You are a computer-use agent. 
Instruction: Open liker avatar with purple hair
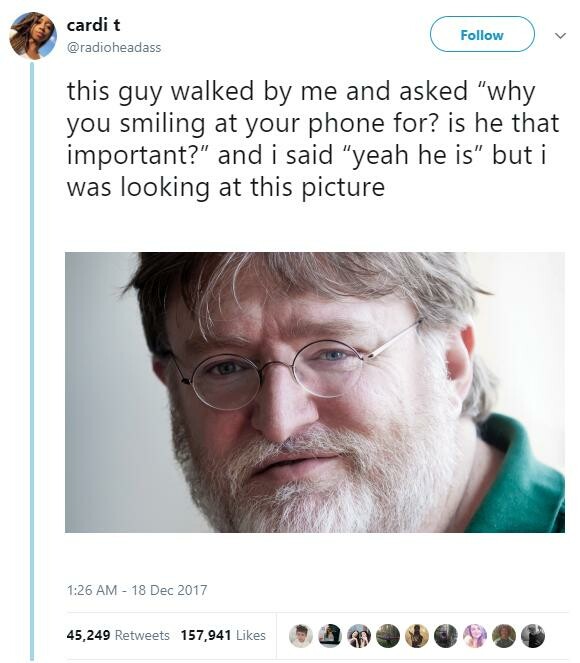click(475, 636)
